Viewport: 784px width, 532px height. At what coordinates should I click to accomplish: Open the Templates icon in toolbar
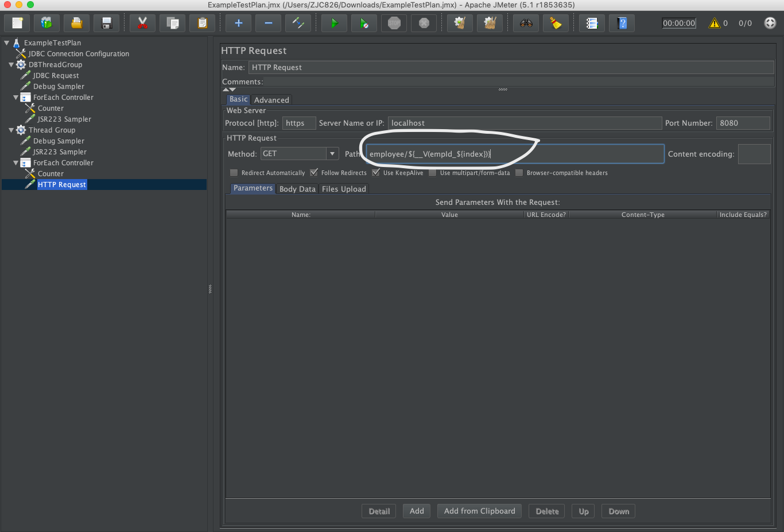click(47, 23)
